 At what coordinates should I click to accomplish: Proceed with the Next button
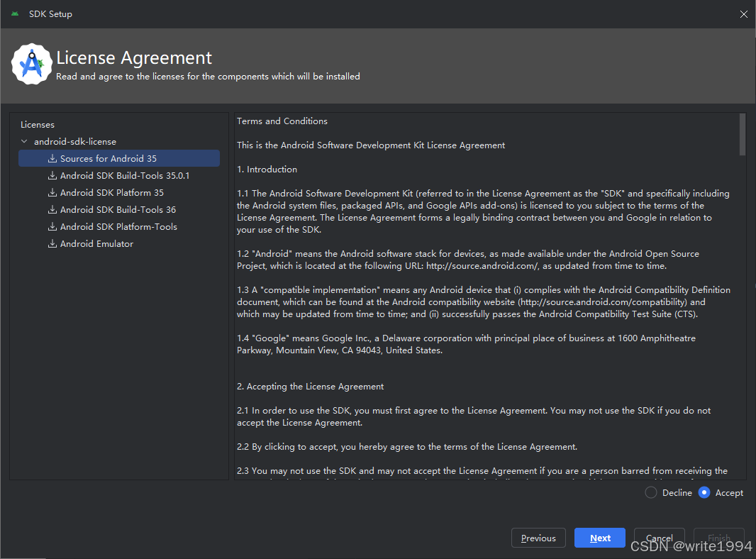[x=600, y=538]
